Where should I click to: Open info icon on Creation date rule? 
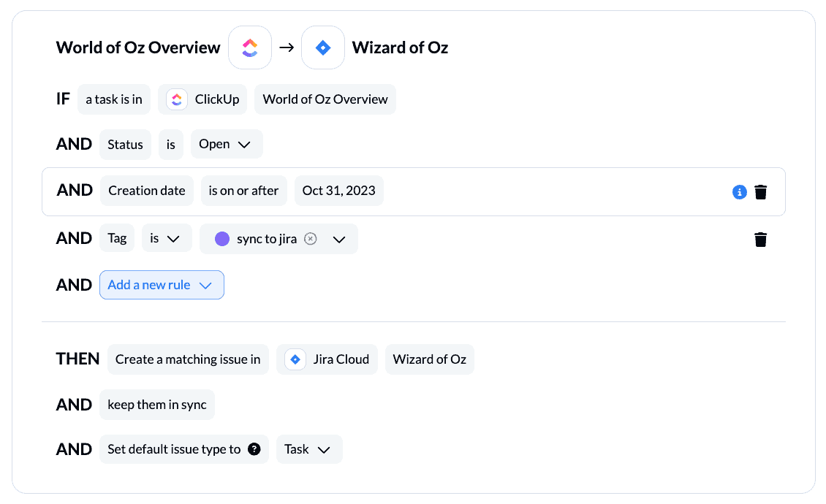[x=740, y=192]
